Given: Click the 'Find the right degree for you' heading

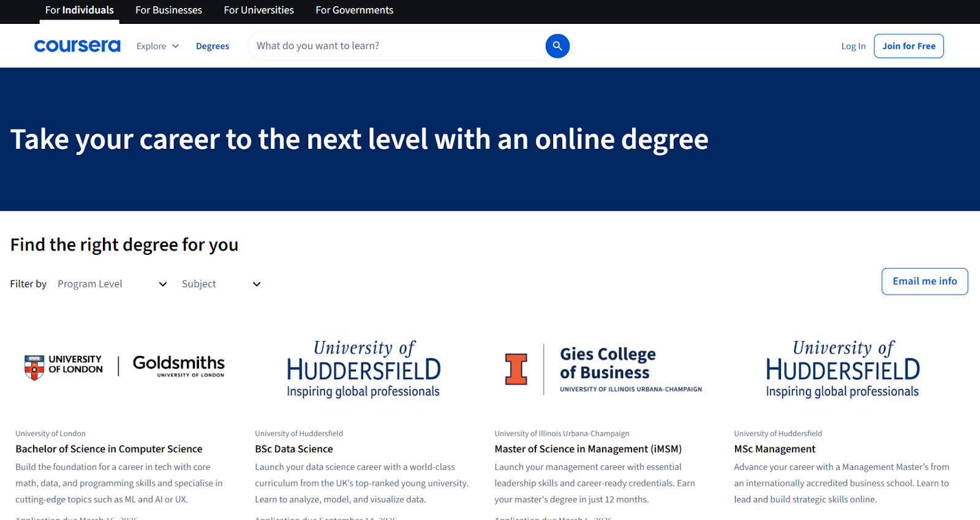Looking at the screenshot, I should pyautogui.click(x=124, y=245).
